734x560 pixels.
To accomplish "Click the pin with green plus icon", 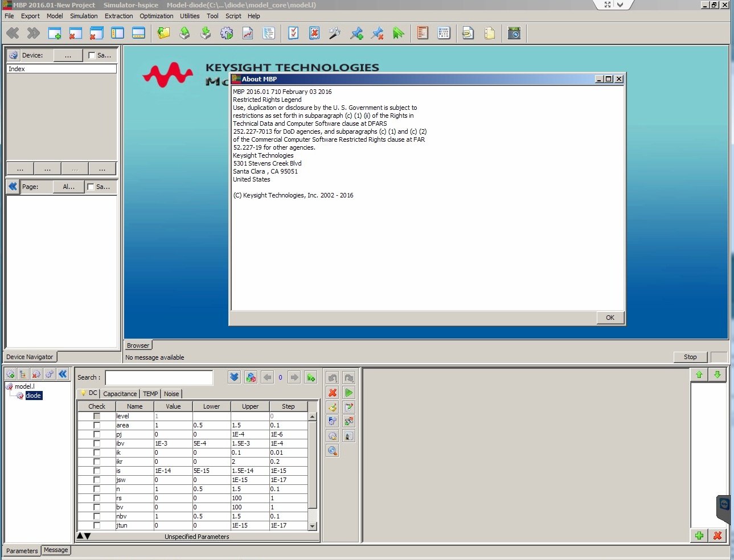I will tap(356, 33).
